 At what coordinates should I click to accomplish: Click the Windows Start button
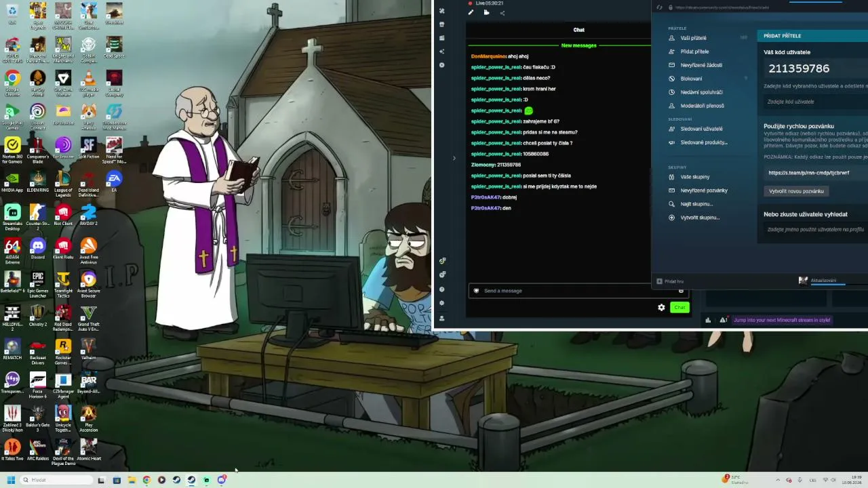click(x=11, y=480)
